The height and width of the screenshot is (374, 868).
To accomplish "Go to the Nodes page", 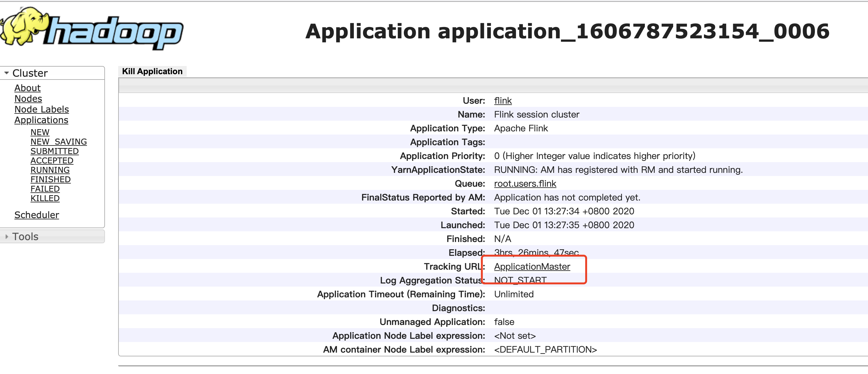I will coord(28,99).
